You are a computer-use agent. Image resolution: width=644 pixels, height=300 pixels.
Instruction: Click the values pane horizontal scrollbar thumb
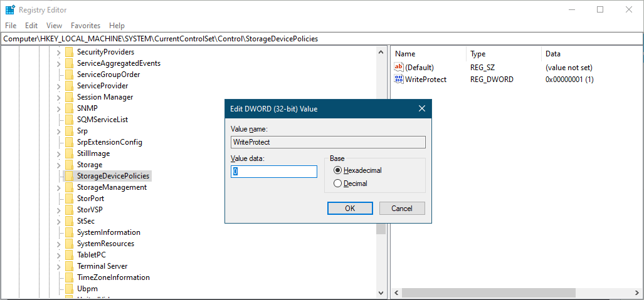488,293
